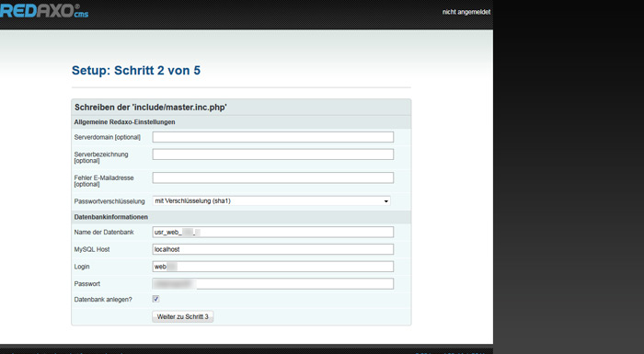Click the 'Serverdomain [optional]' label
The height and width of the screenshot is (354, 644).
pos(108,137)
